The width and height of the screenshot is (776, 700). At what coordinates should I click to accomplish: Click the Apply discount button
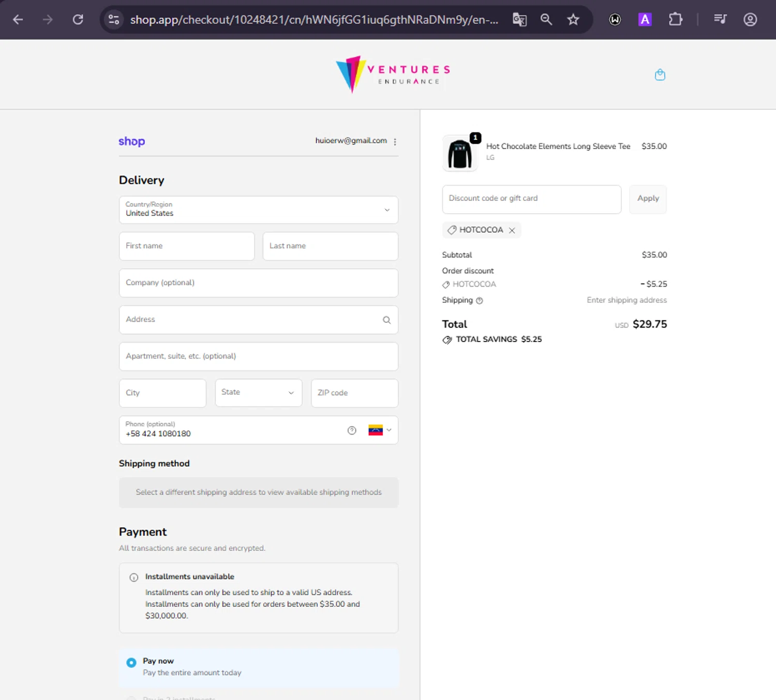coord(648,199)
